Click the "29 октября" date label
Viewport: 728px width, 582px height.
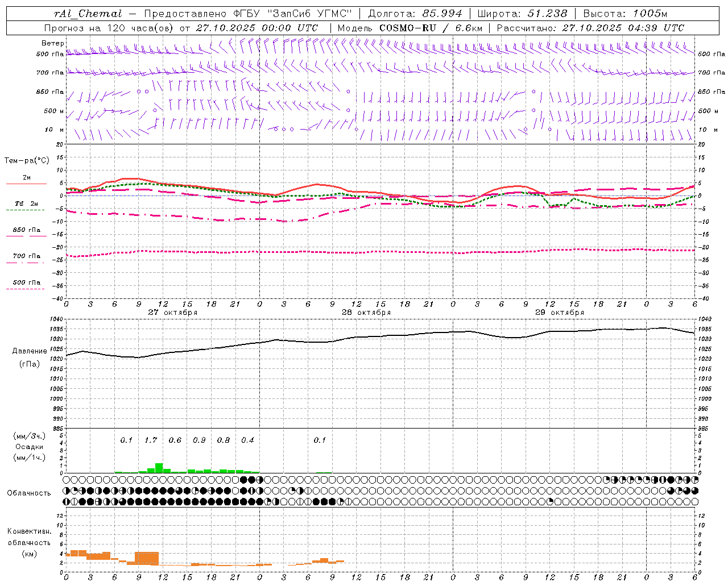click(x=560, y=313)
